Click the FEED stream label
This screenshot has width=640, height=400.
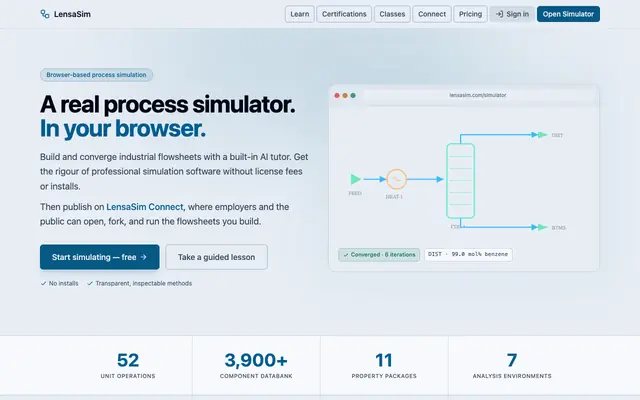[x=355, y=193]
